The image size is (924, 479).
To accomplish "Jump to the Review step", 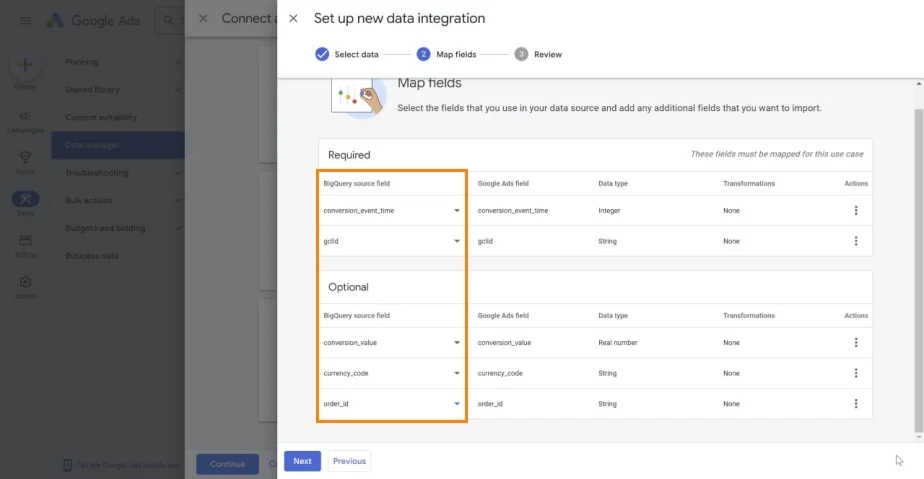I will pyautogui.click(x=538, y=54).
